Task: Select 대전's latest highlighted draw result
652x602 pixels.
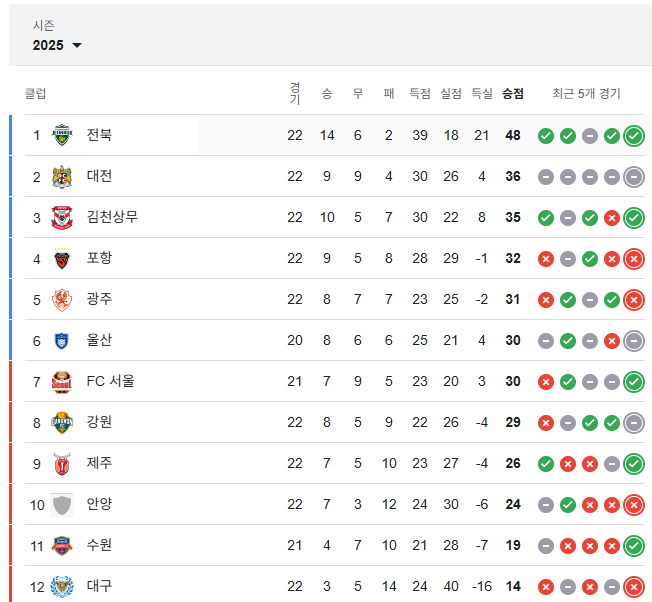Action: point(634,177)
